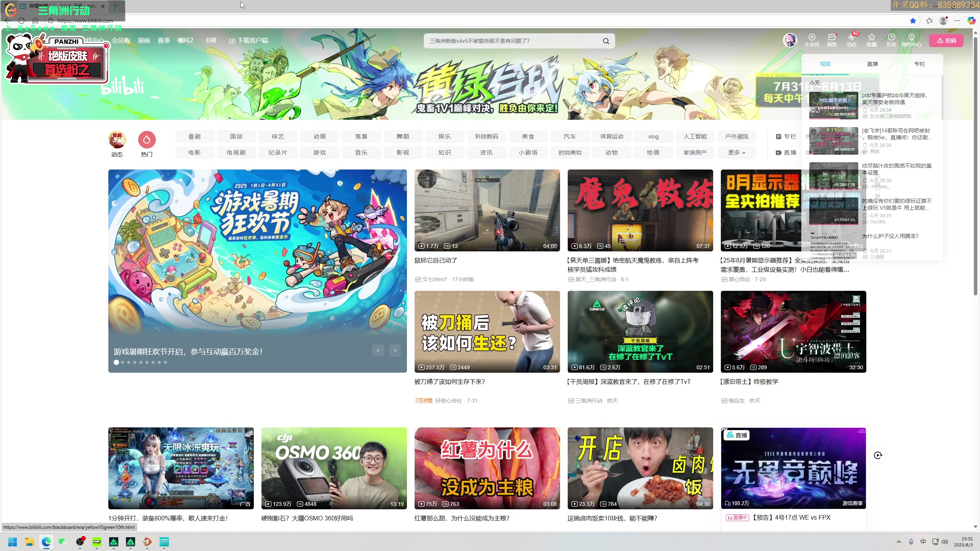Open the 鼠标它自己动了 video thumbnail

point(487,210)
